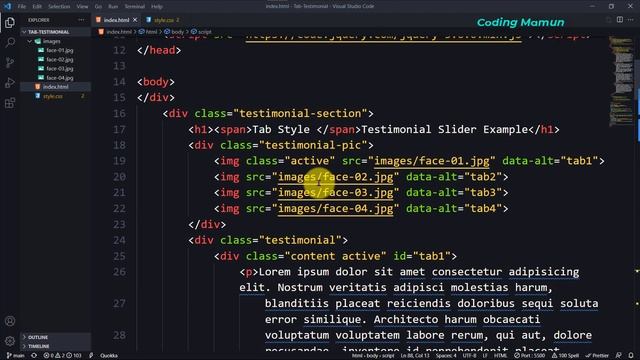The image size is (640, 360).
Task: Click the minimap code overview
Action: click(x=620, y=82)
